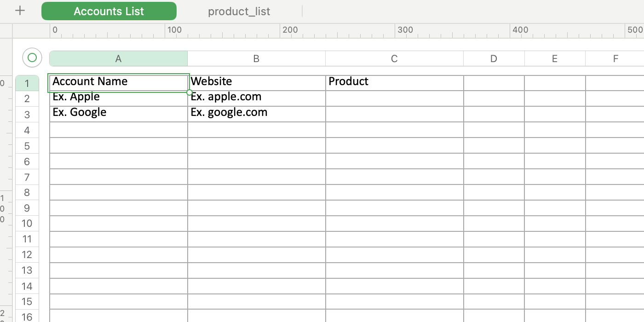Select the cell containing Ex. google.com
This screenshot has width=644, height=322.
[256, 113]
